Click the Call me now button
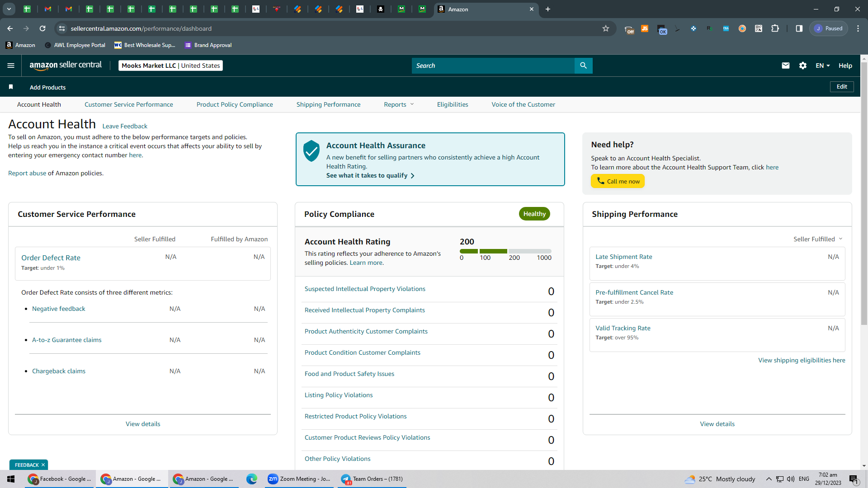 [618, 181]
